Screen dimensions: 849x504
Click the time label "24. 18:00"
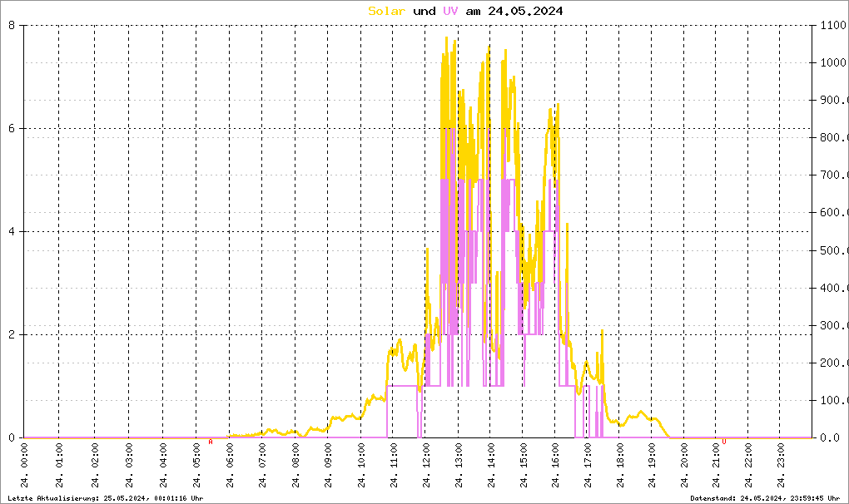pos(619,466)
